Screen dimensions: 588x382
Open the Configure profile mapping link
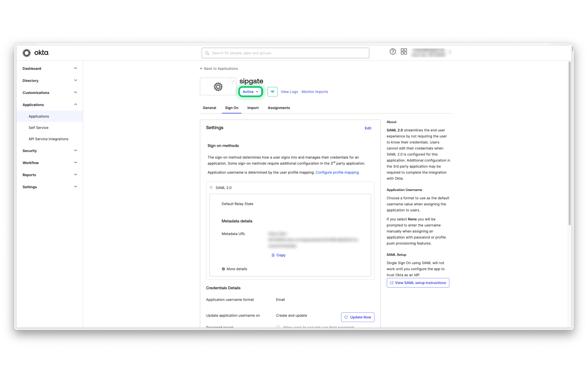337,172
